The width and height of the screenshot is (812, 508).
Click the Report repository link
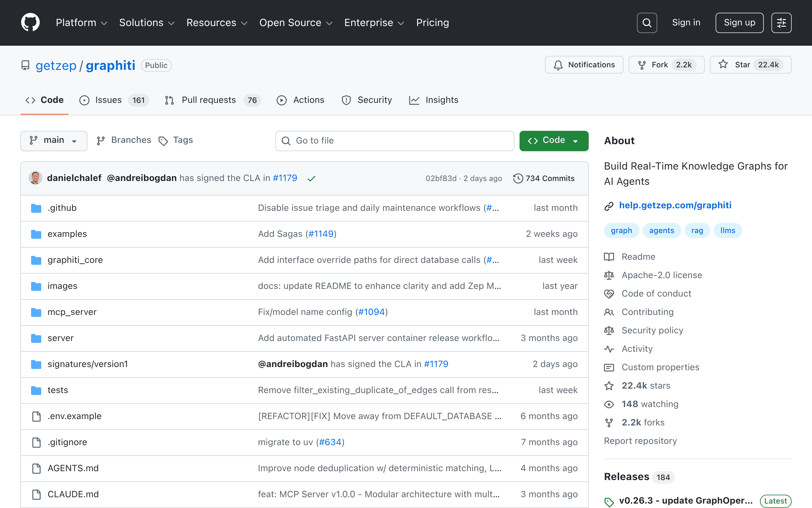pyautogui.click(x=640, y=441)
